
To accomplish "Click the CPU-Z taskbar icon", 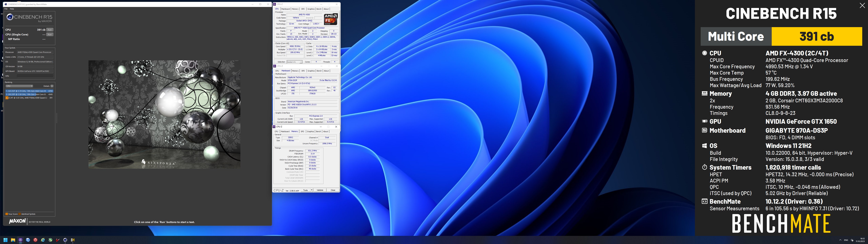I will click(x=21, y=240).
